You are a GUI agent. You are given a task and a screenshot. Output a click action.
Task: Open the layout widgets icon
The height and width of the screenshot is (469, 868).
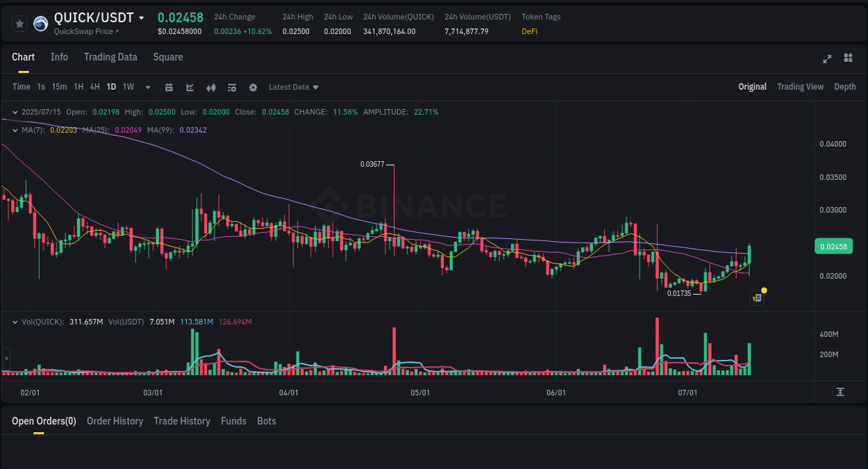click(848, 58)
